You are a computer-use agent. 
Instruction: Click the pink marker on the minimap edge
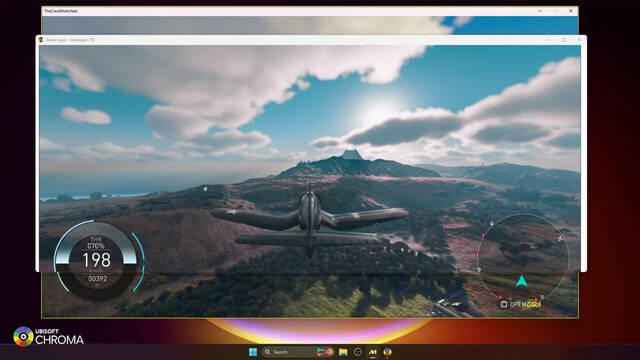point(477,255)
